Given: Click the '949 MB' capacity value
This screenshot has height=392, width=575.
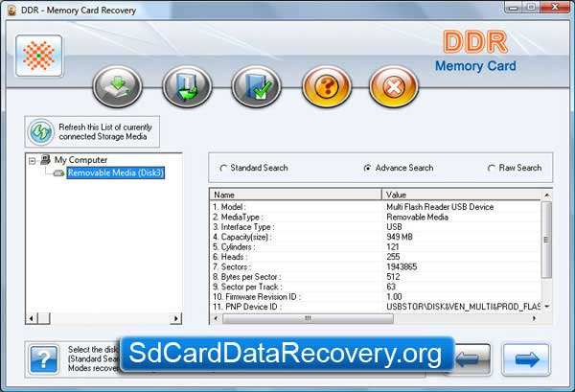Looking at the screenshot, I should click(400, 237).
